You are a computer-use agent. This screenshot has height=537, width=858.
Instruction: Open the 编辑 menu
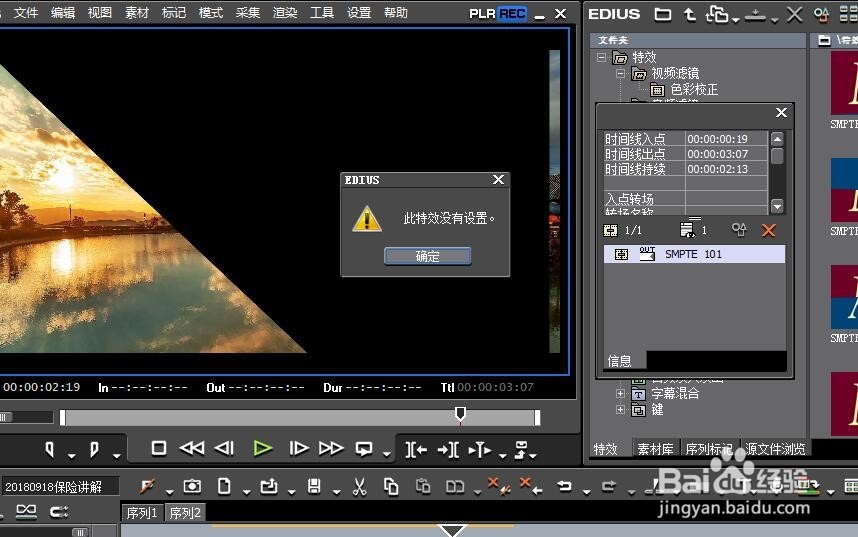(63, 13)
